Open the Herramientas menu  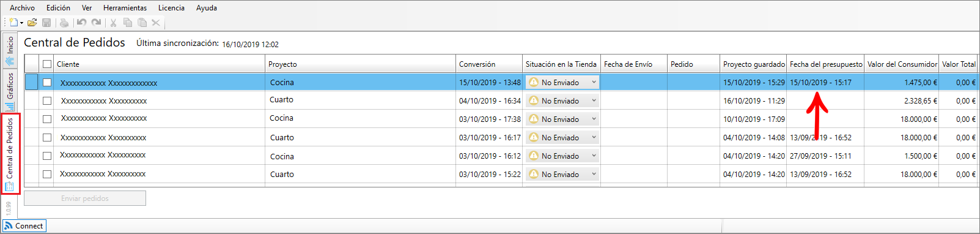click(125, 8)
